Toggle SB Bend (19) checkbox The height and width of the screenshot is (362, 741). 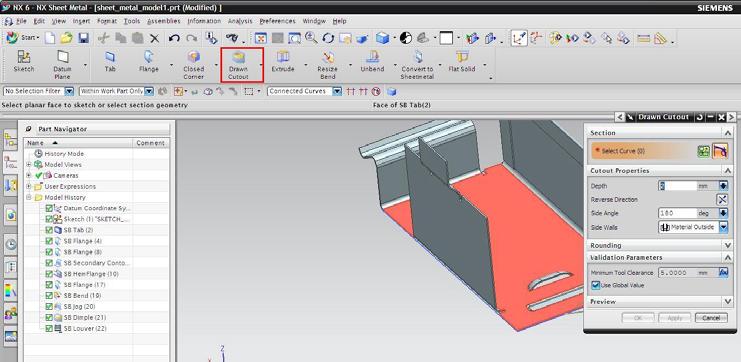tap(49, 296)
